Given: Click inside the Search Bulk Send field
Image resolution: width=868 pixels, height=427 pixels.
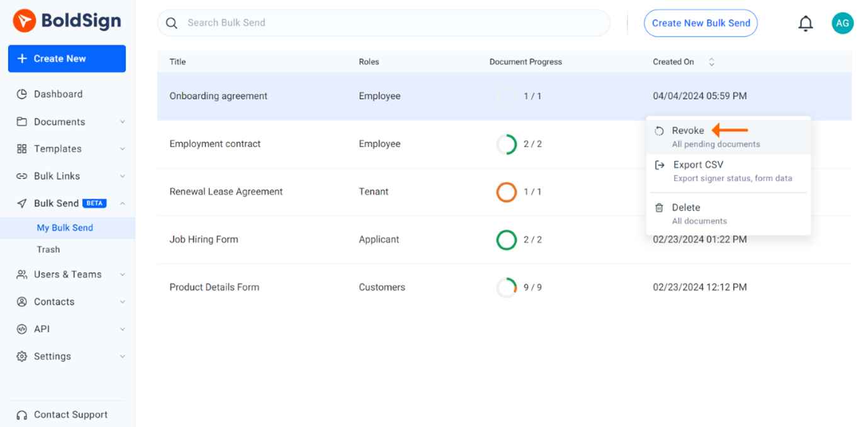Looking at the screenshot, I should (x=384, y=22).
